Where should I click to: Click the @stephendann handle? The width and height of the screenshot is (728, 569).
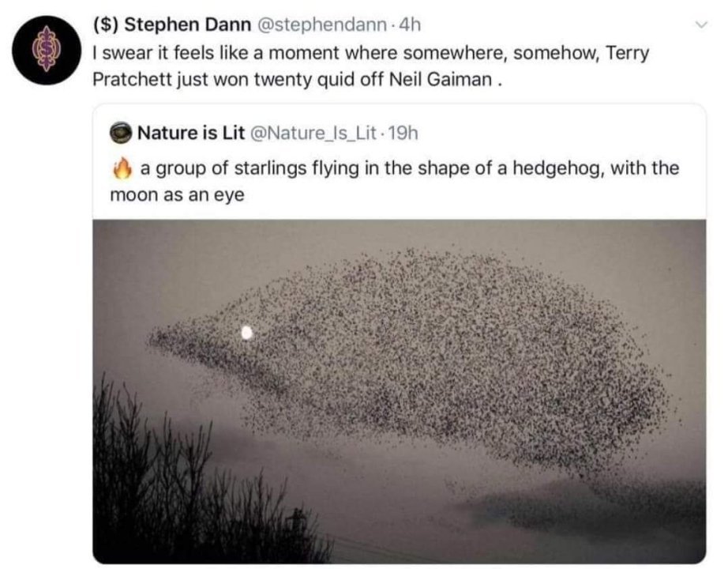pos(324,24)
